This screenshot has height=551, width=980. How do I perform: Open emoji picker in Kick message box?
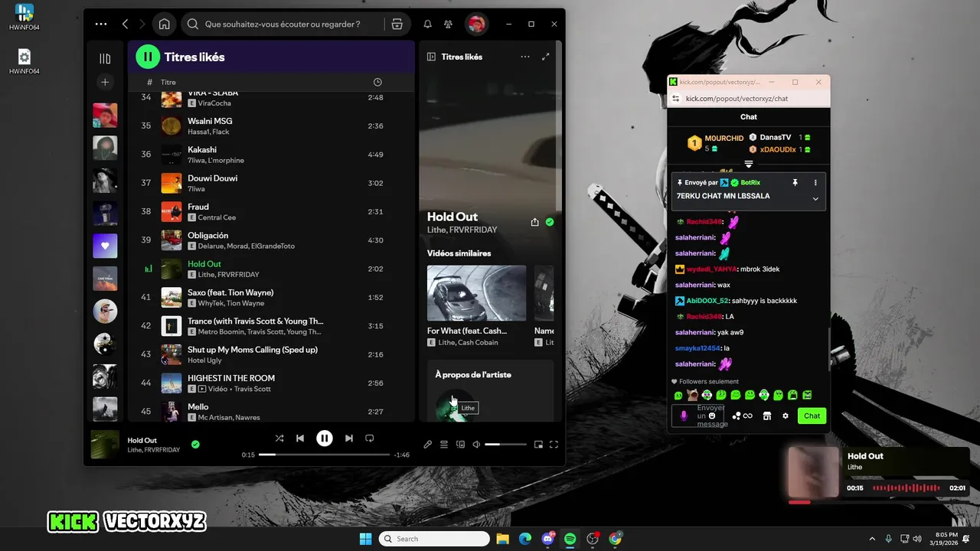tap(712, 416)
